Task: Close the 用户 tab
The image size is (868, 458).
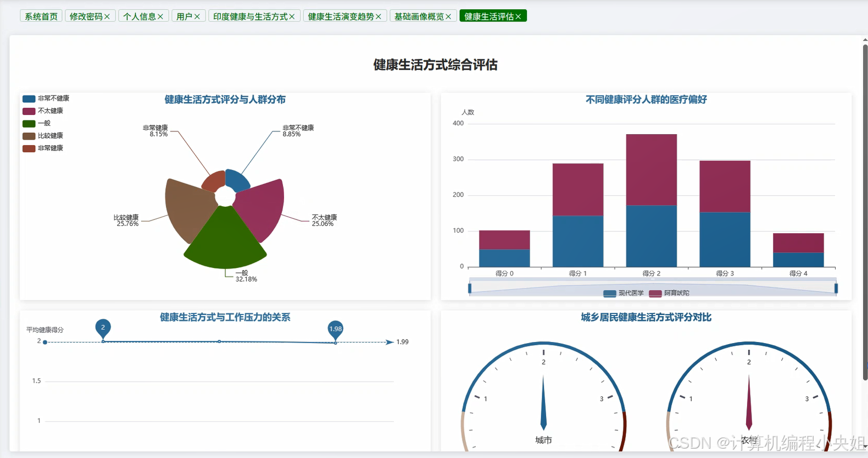Action: pos(197,16)
